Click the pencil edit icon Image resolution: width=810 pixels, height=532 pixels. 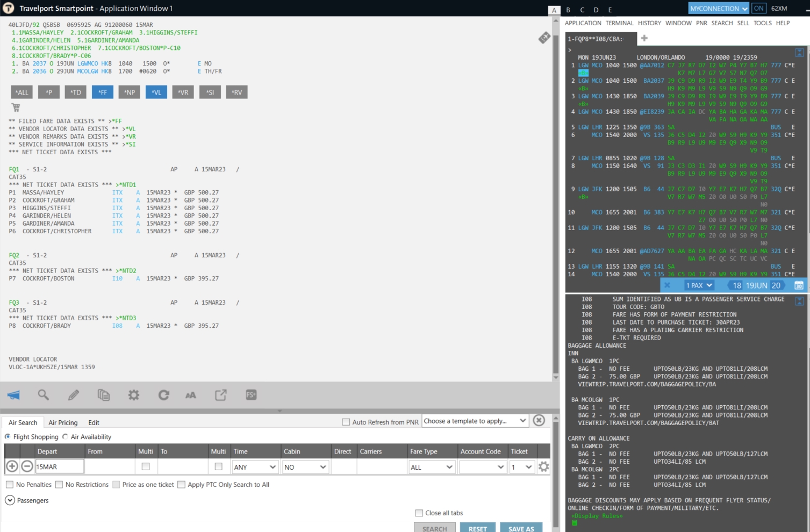pos(74,396)
